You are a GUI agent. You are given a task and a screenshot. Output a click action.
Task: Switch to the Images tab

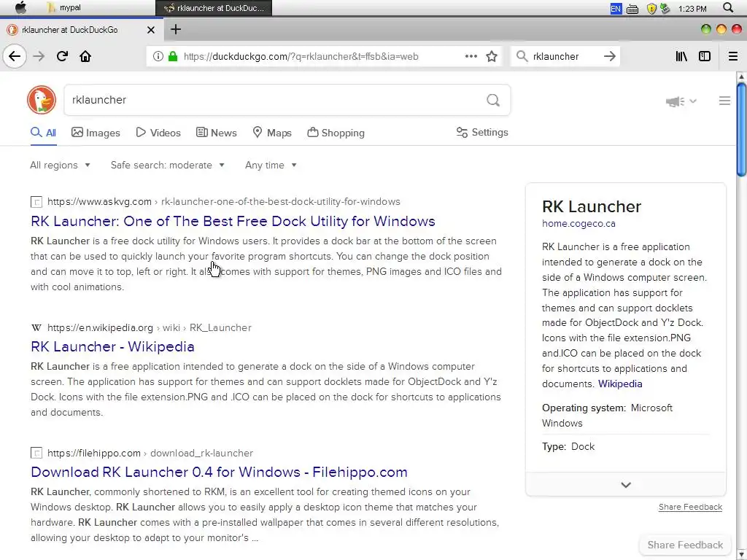[96, 133]
